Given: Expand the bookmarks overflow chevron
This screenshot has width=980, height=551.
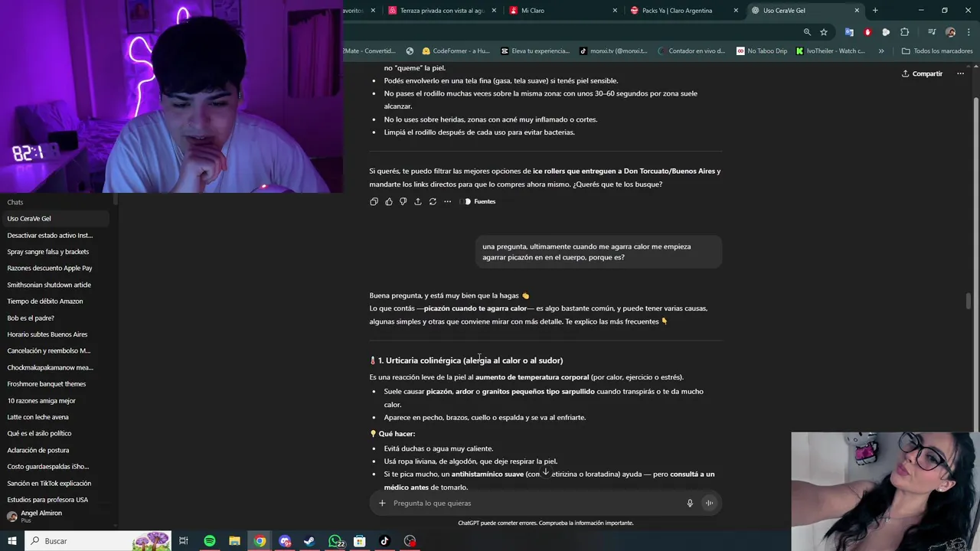Looking at the screenshot, I should 881,51.
